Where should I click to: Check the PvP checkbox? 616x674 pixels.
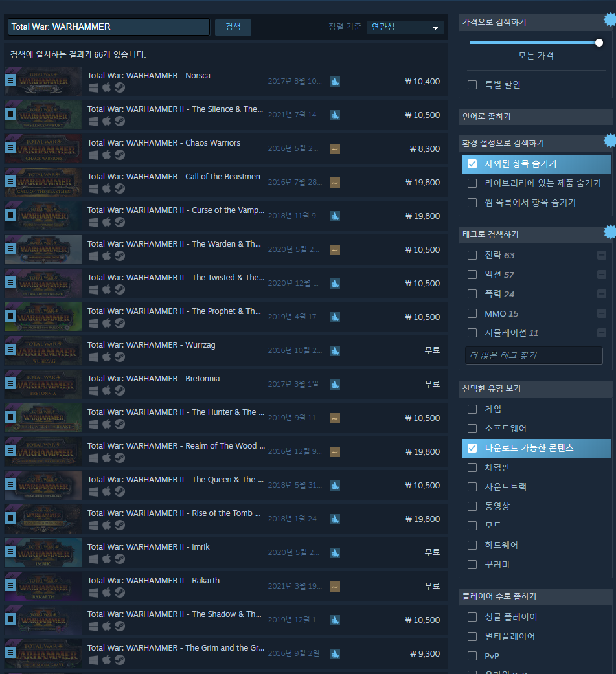[x=472, y=657]
